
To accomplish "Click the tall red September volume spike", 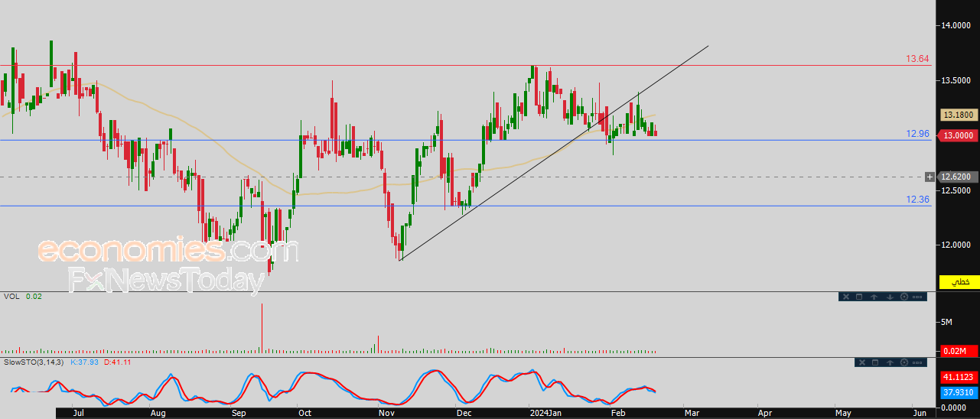I will coord(262,327).
